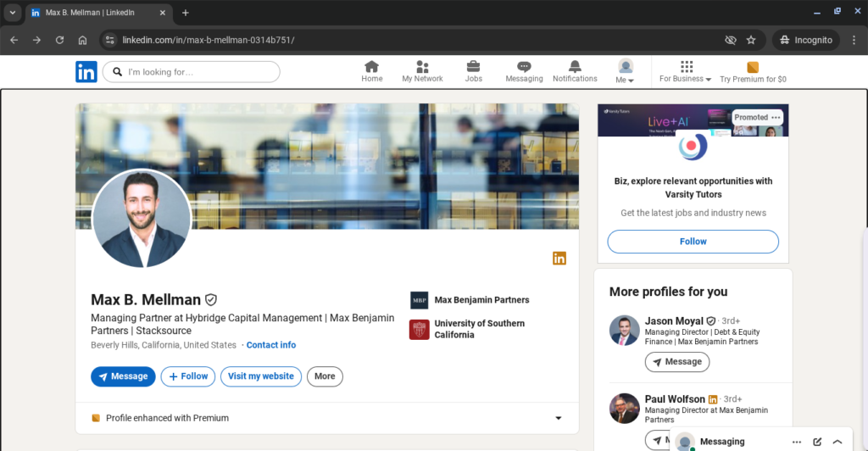Screen dimensions: 868x451
Task: Click Try Premium for $0
Action: (x=753, y=72)
